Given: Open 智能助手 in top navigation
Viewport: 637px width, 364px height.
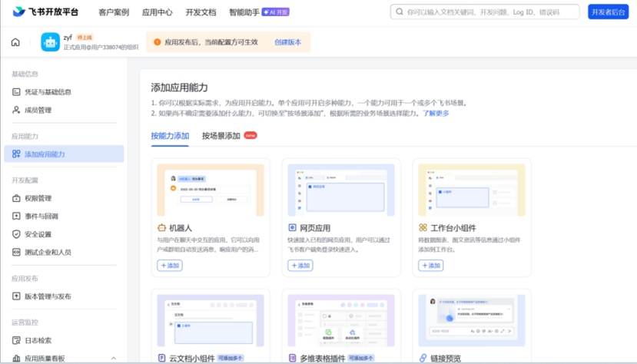Looking at the screenshot, I should click(x=244, y=12).
